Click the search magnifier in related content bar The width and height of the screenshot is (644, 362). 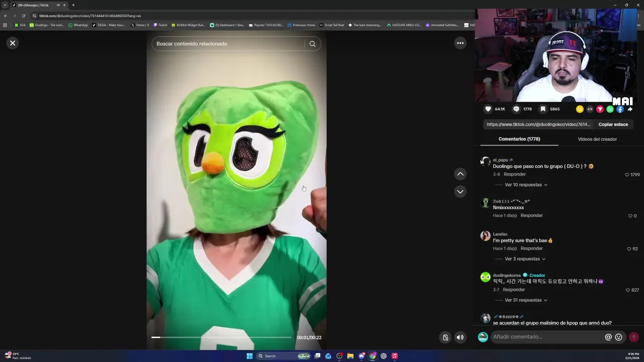pyautogui.click(x=312, y=44)
